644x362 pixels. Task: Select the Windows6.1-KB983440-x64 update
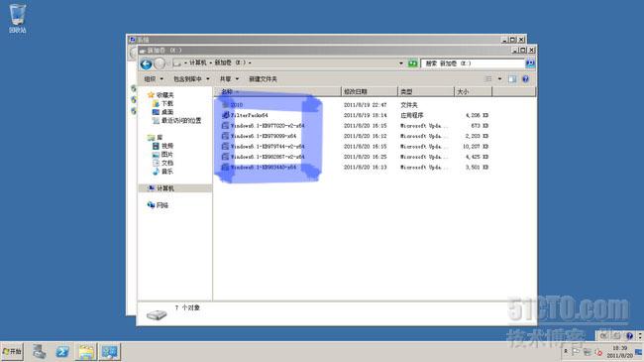(264, 167)
